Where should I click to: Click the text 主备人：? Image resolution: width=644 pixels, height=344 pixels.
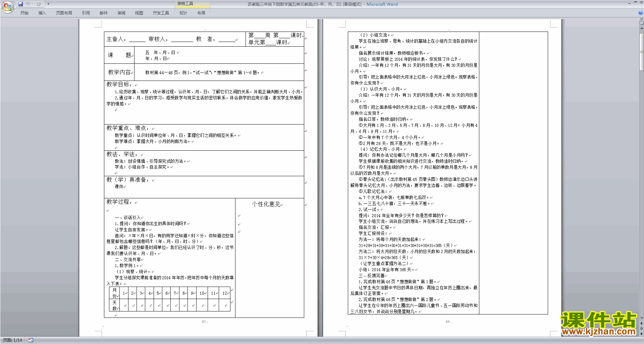tap(117, 39)
